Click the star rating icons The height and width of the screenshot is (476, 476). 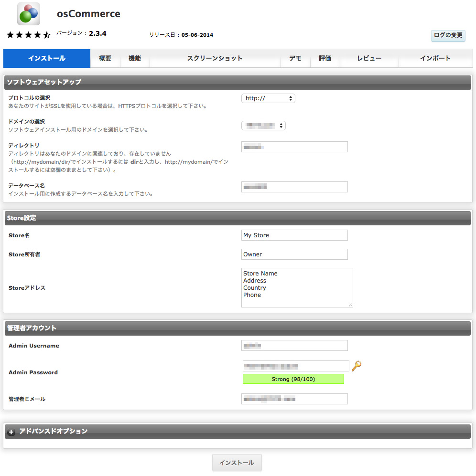pos(29,35)
